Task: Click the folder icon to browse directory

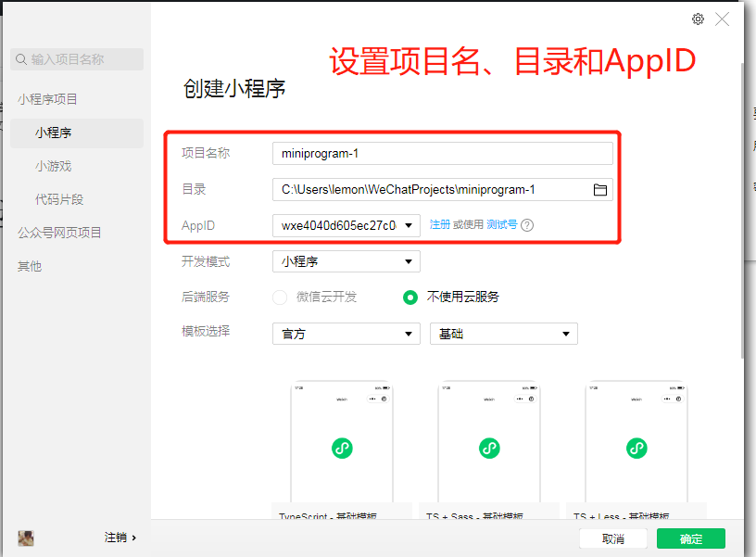Action: pyautogui.click(x=599, y=188)
